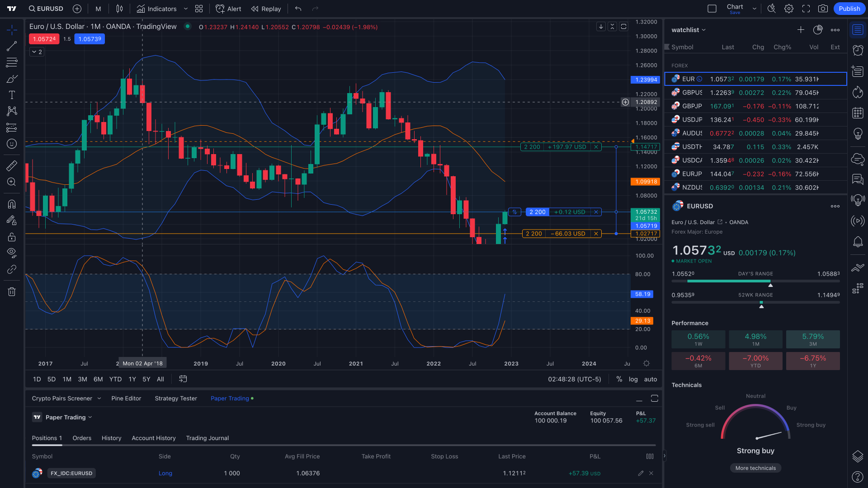Image resolution: width=868 pixels, height=488 pixels.
Task: Open the Alerts bell in the right sidebar
Action: click(x=858, y=243)
